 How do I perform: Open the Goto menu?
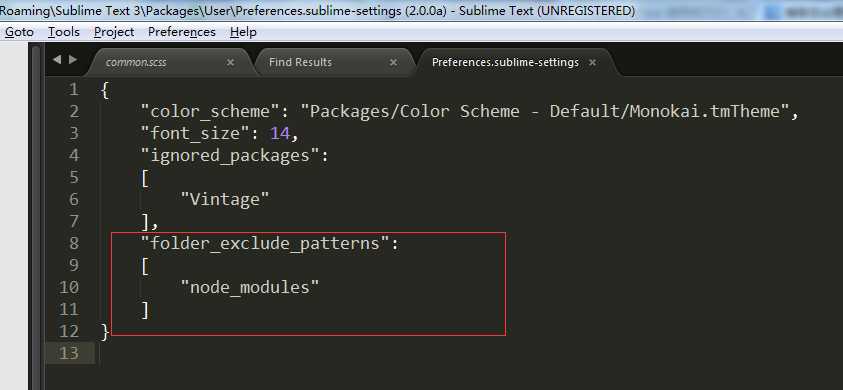[19, 32]
